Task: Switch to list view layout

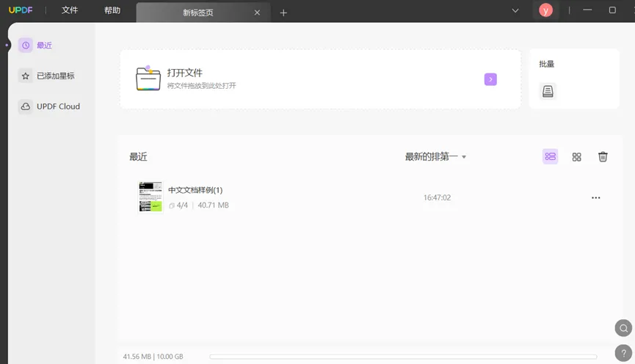Action: [550, 156]
